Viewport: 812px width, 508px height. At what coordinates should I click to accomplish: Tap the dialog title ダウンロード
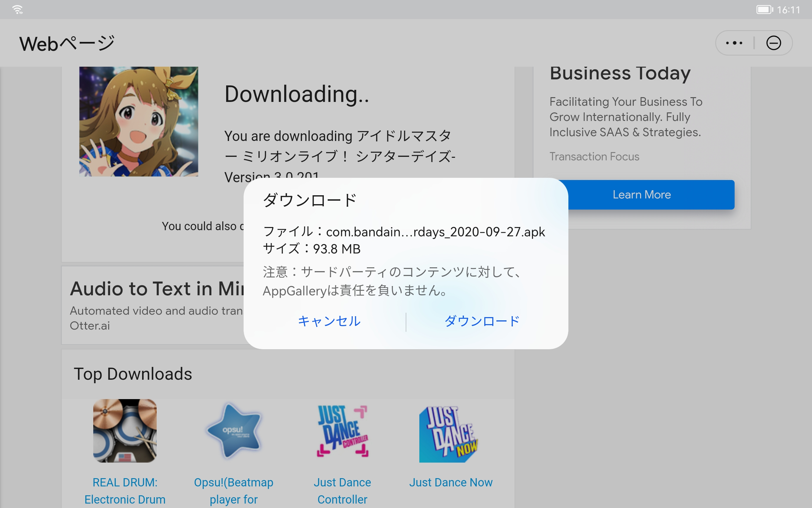[x=310, y=200]
